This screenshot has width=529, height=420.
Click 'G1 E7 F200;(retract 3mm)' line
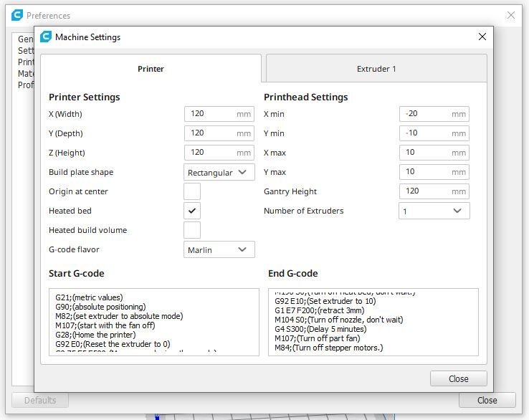(320, 310)
